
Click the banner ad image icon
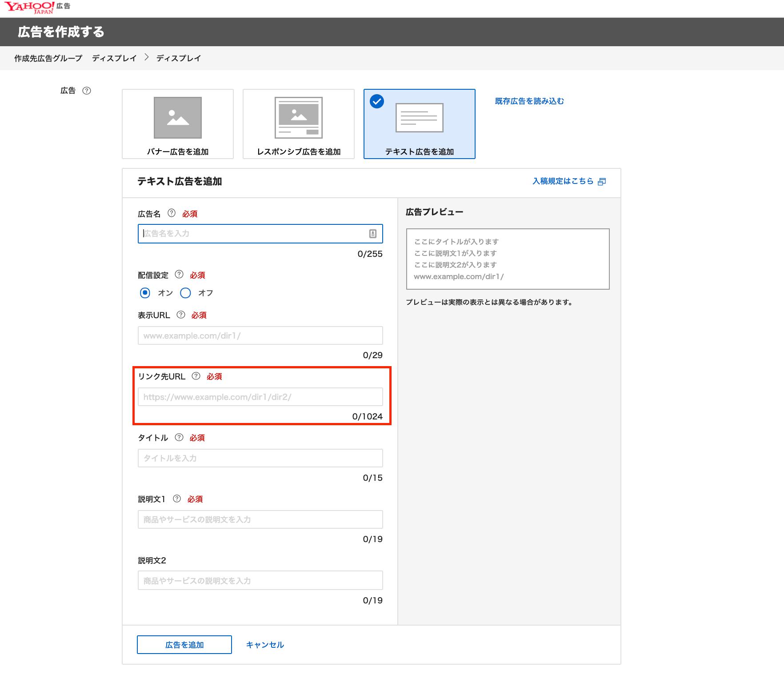(x=178, y=118)
